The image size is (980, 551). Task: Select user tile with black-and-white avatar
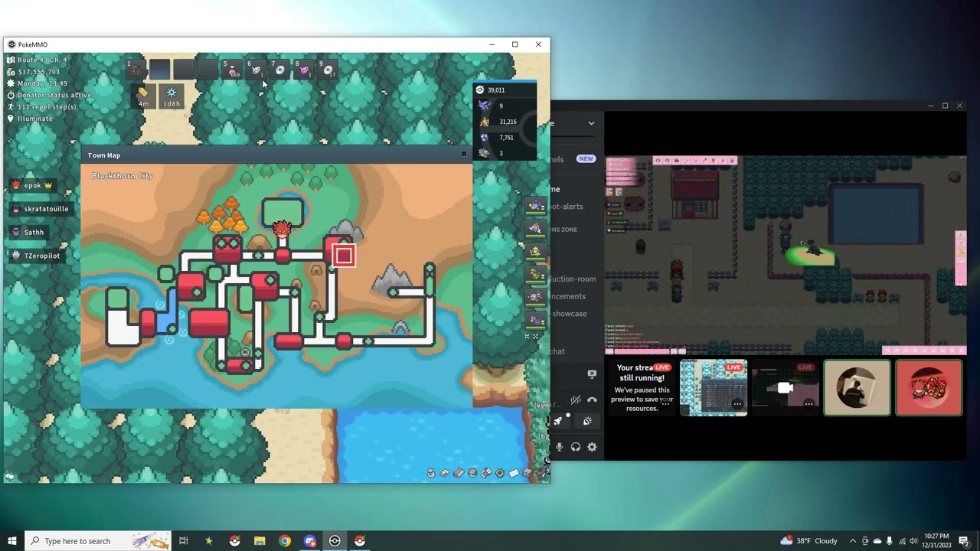point(857,388)
